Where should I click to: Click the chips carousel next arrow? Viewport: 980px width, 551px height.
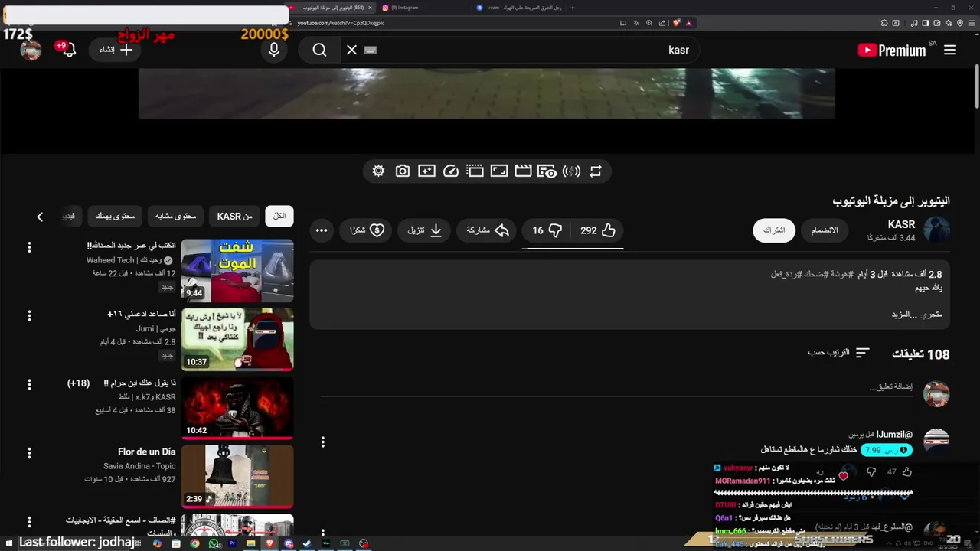(40, 217)
